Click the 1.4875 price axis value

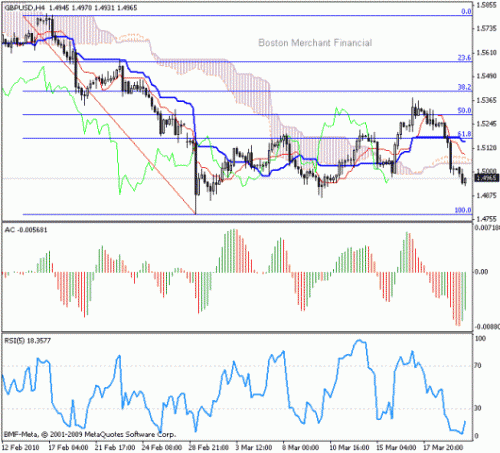[487, 195]
